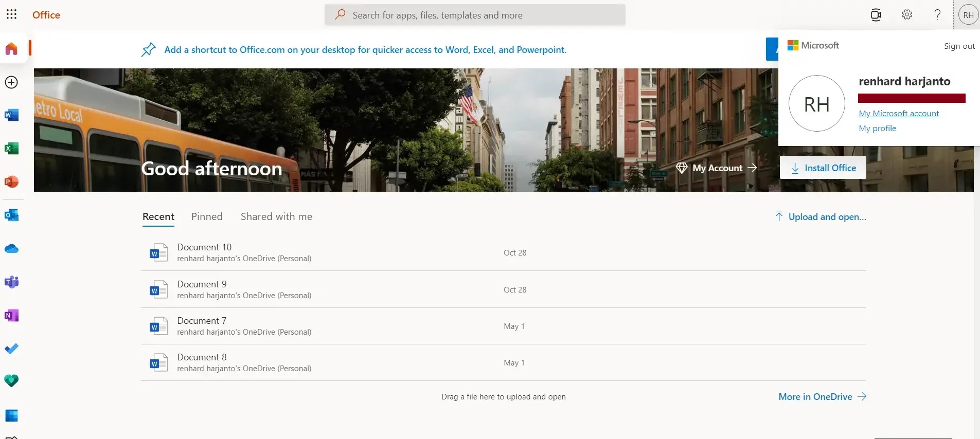Launch Excel from the sidebar
The height and width of the screenshot is (439, 980).
11,149
